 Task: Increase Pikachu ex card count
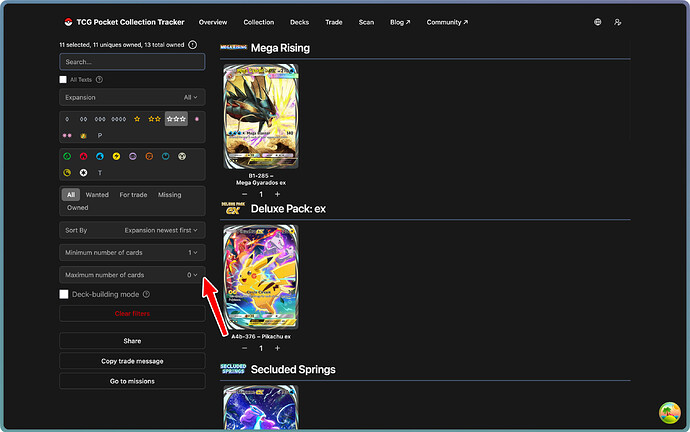(x=277, y=348)
